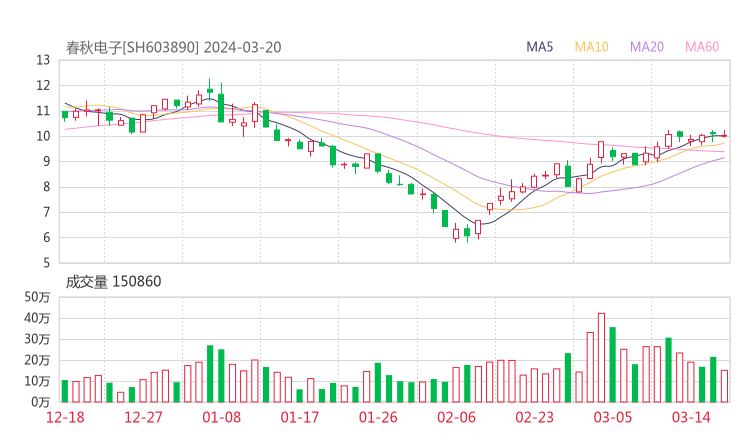Screen dimensions: 740x440
Task: Click the 11 price axis label
Action: pos(43,111)
